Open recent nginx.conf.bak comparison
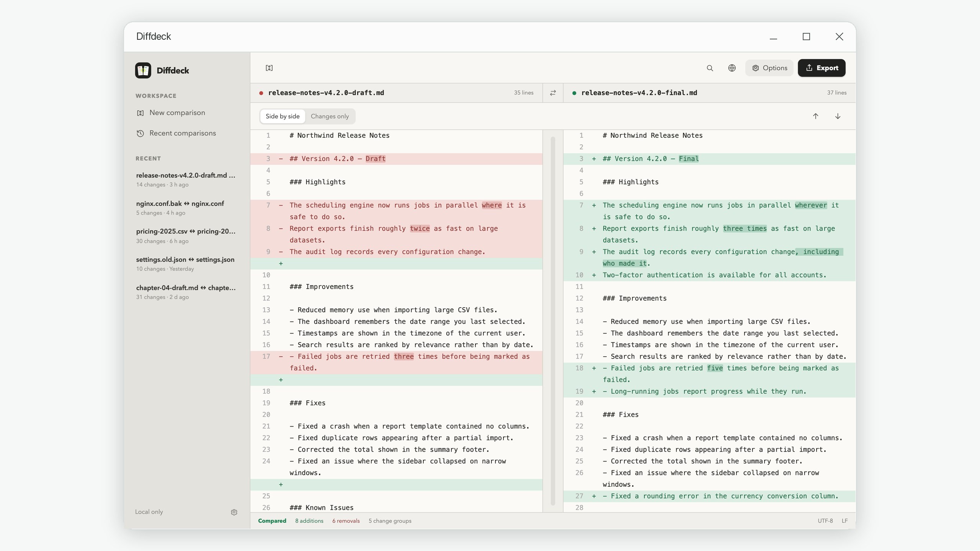Image resolution: width=980 pixels, height=551 pixels. coord(186,208)
